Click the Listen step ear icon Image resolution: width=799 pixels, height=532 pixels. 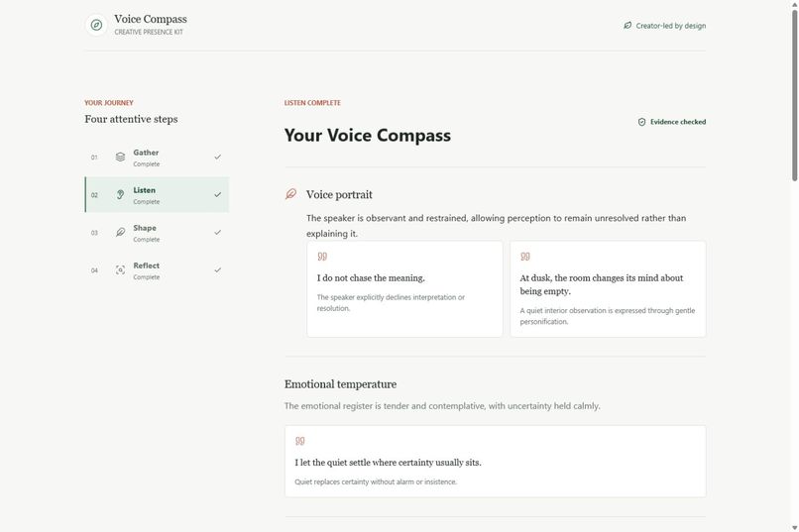pyautogui.click(x=120, y=194)
